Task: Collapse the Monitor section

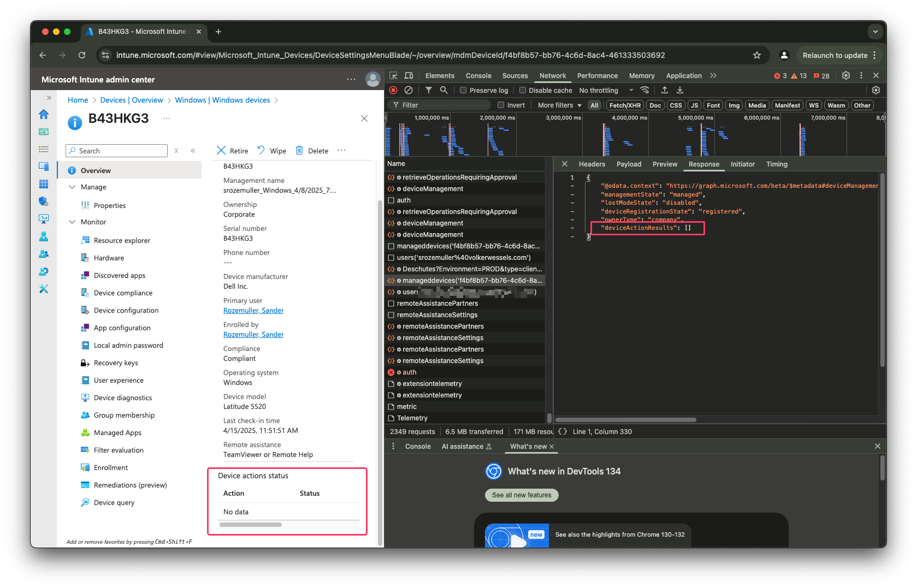Action: pos(72,222)
